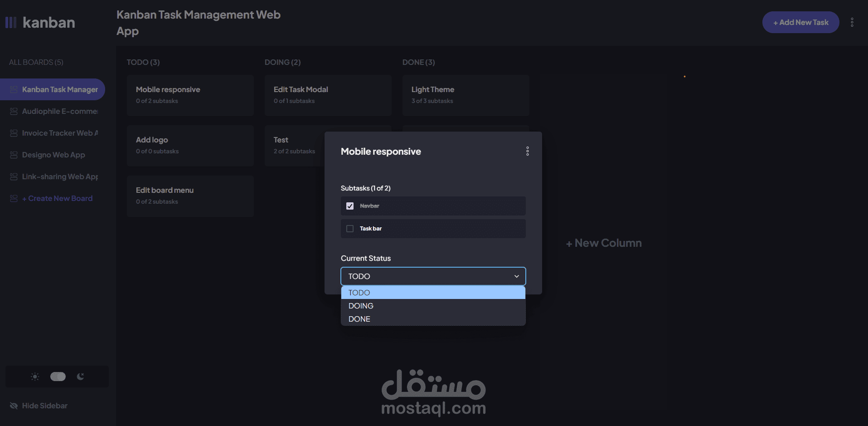Select DOING from the status list

pyautogui.click(x=361, y=306)
